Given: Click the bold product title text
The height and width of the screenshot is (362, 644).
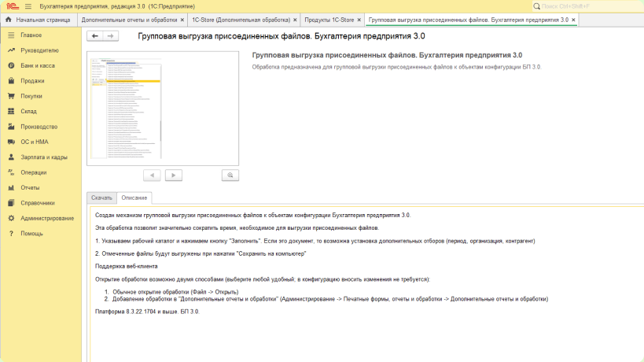Looking at the screenshot, I should click(x=387, y=55).
